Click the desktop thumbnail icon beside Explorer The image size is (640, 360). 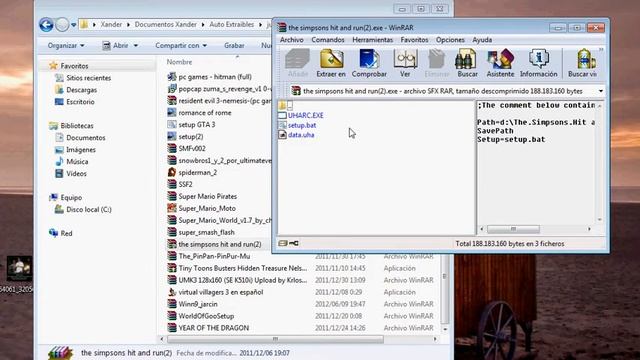19,268
